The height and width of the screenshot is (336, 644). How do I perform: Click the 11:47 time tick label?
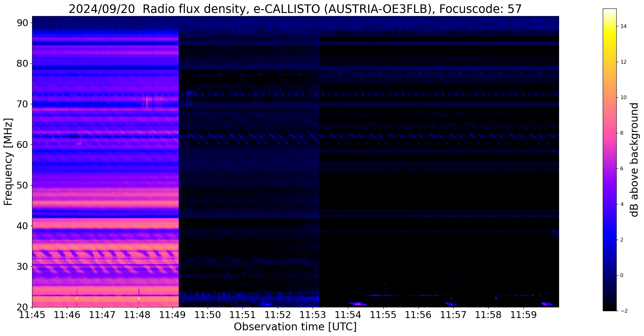point(102,315)
